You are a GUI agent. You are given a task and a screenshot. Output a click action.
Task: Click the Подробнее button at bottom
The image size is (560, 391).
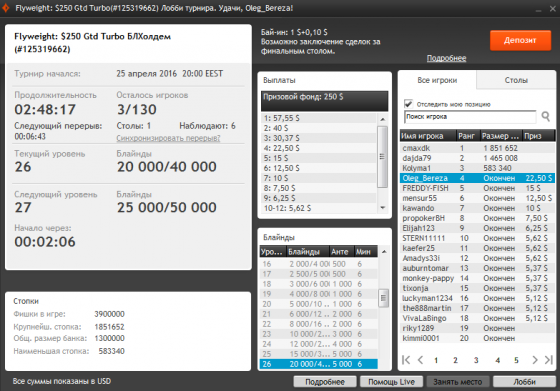click(325, 382)
